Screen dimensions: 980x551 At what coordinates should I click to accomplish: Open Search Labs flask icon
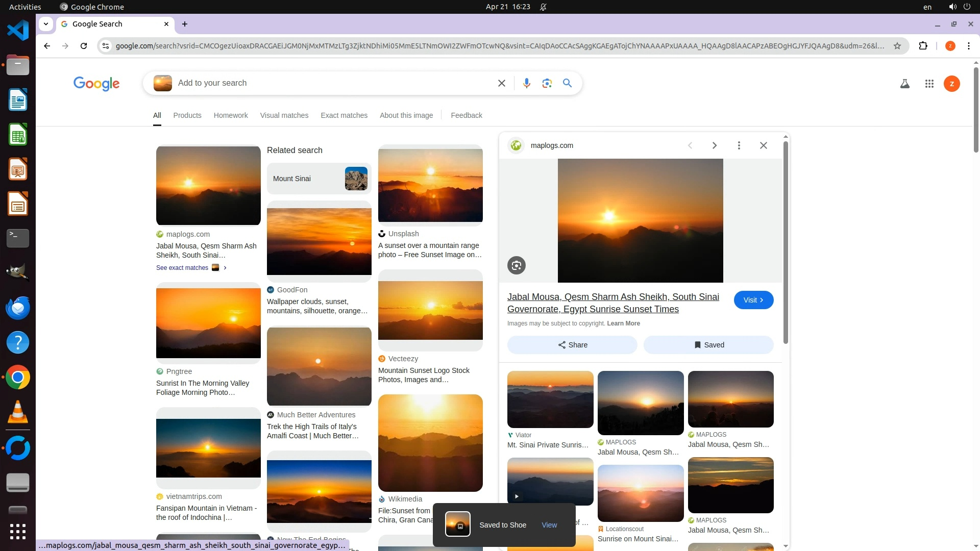coord(904,84)
